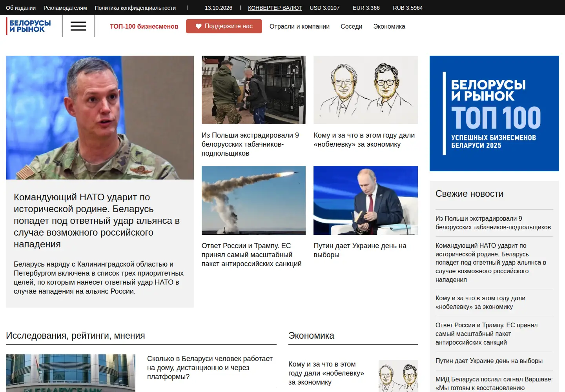Image resolution: width=565 pixels, height=392 pixels.
Task: Click the Поддержите нас button
Action: pos(224,26)
